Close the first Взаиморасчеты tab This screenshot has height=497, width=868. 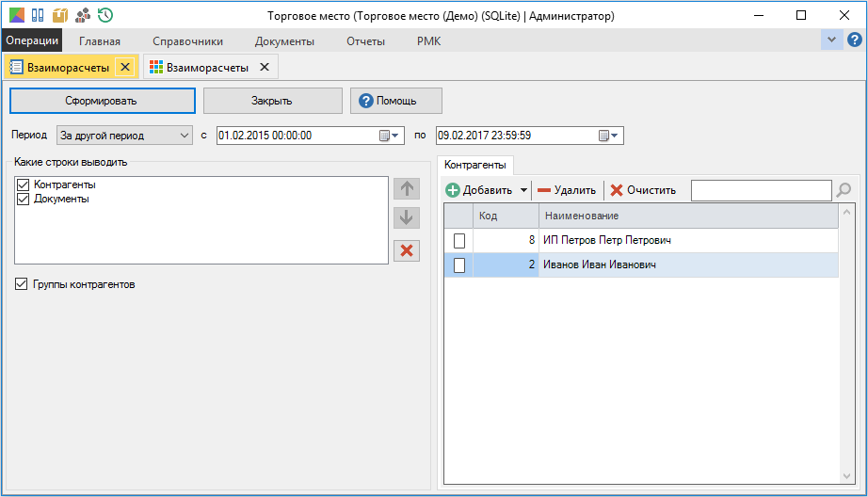[125, 67]
